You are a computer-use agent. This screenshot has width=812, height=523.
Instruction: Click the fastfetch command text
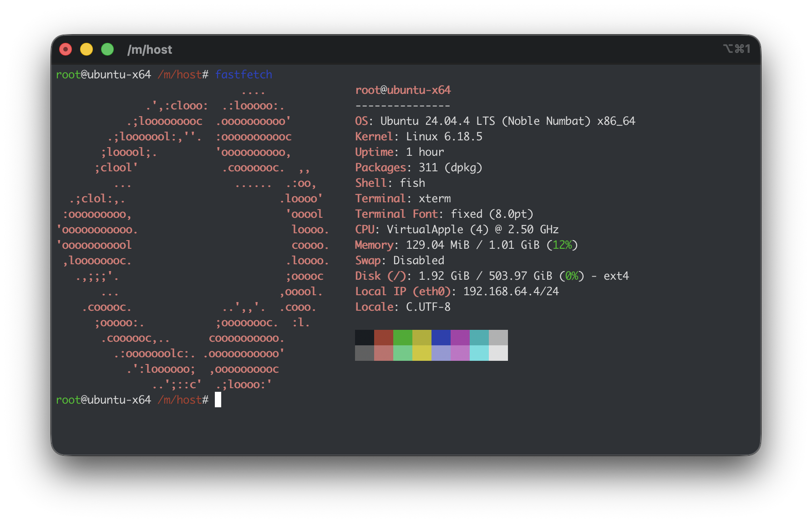tap(244, 75)
